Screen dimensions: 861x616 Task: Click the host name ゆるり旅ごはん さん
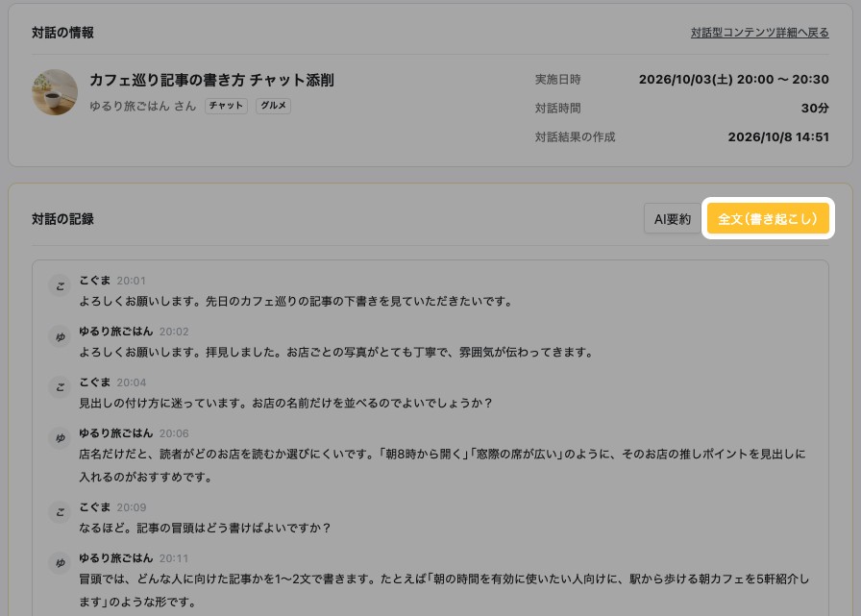tap(143, 106)
